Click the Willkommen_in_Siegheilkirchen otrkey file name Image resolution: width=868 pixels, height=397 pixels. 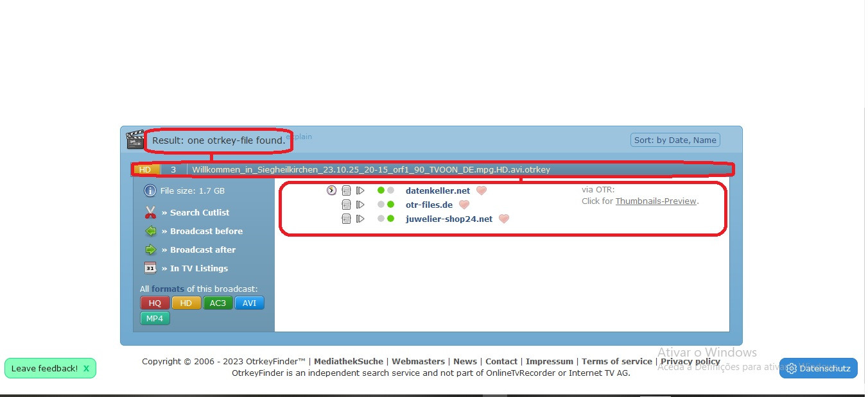[x=371, y=169]
